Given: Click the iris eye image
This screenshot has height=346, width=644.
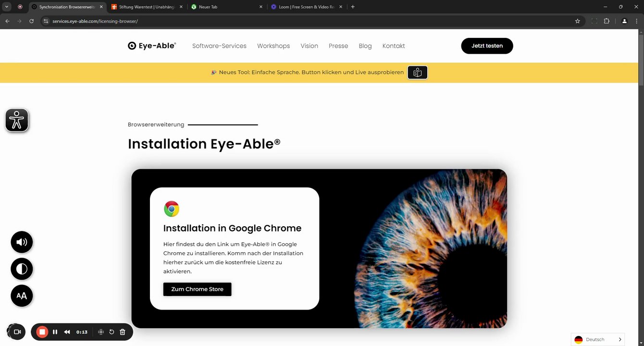Looking at the screenshot, I should [430, 248].
